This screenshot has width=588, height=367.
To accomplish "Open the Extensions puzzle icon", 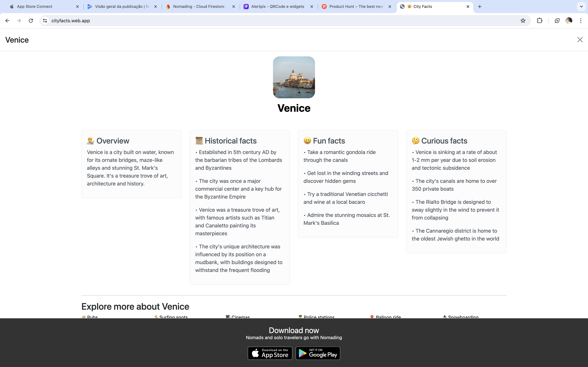I will (x=539, y=21).
